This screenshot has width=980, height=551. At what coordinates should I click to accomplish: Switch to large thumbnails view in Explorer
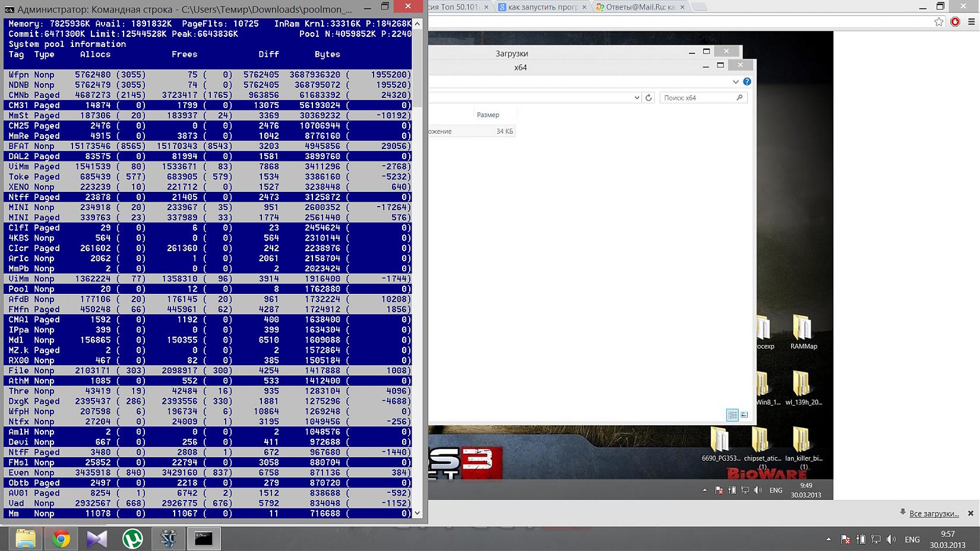(x=744, y=415)
